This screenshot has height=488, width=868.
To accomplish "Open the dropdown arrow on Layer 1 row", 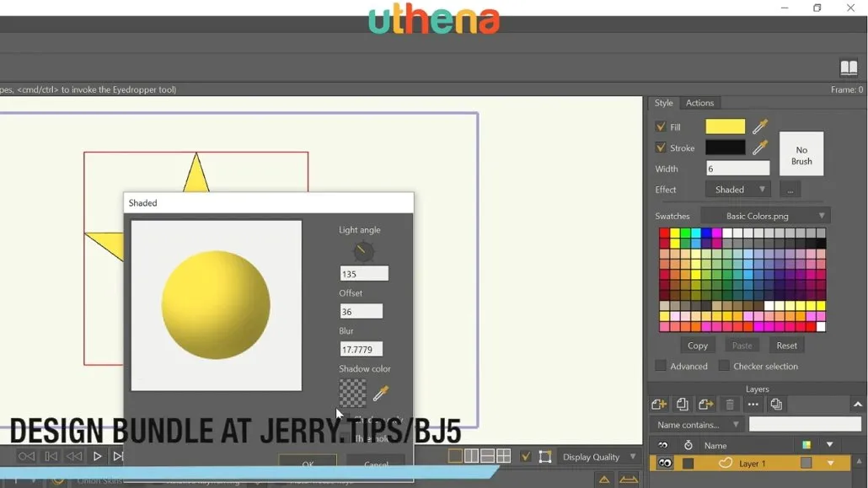I will tap(830, 463).
